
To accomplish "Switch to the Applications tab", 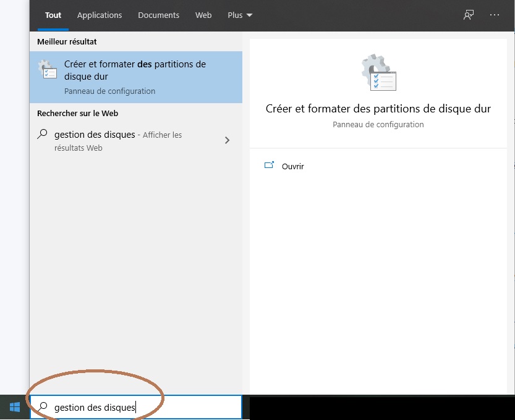I will [100, 15].
